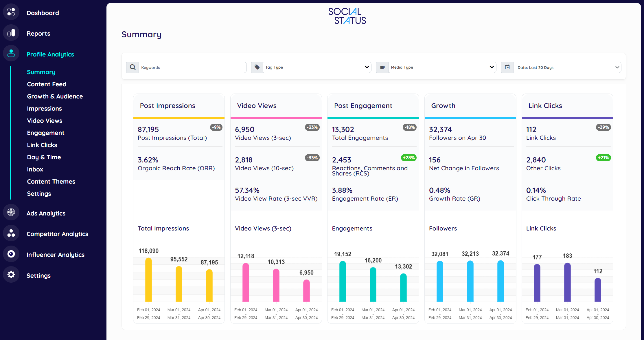644x340 pixels.
Task: Click the tag icon beside Tag Type
Action: (257, 67)
